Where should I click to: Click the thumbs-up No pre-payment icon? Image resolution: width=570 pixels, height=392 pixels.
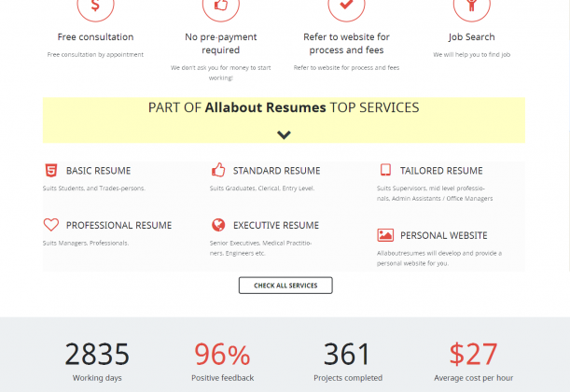pyautogui.click(x=221, y=6)
